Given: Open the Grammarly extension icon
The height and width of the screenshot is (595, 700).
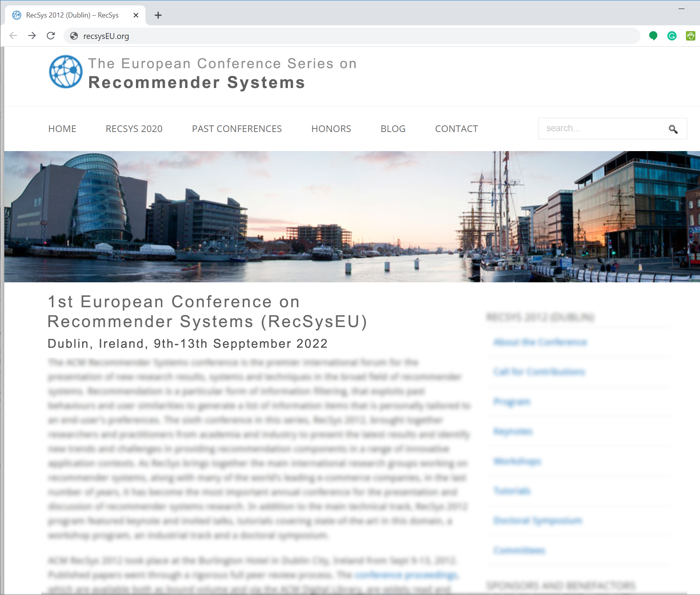Looking at the screenshot, I should coord(672,36).
